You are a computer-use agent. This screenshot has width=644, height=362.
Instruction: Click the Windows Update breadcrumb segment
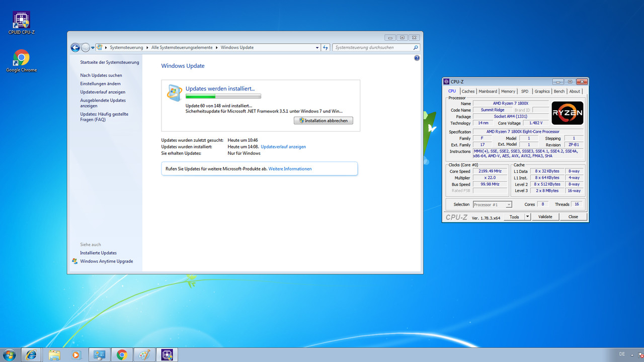237,47
